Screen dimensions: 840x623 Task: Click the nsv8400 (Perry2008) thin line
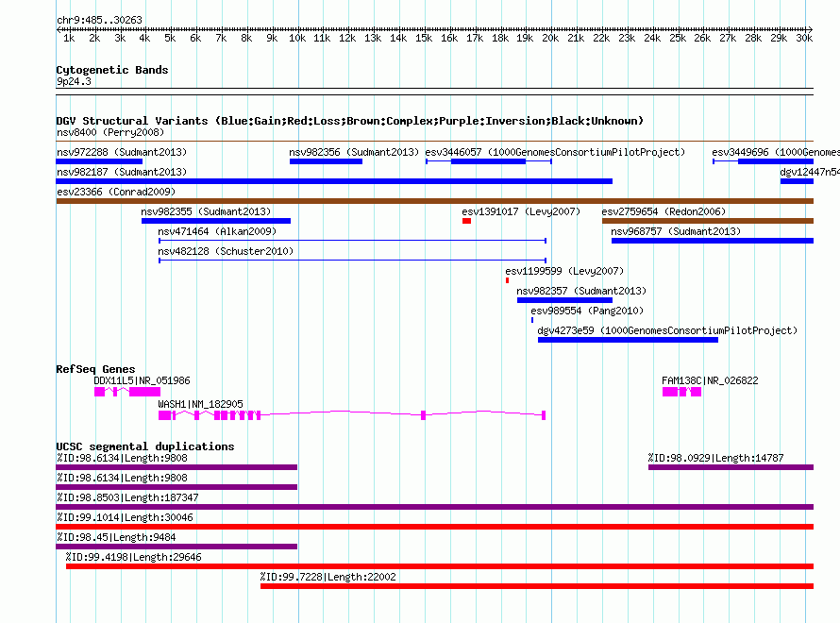tap(435, 142)
